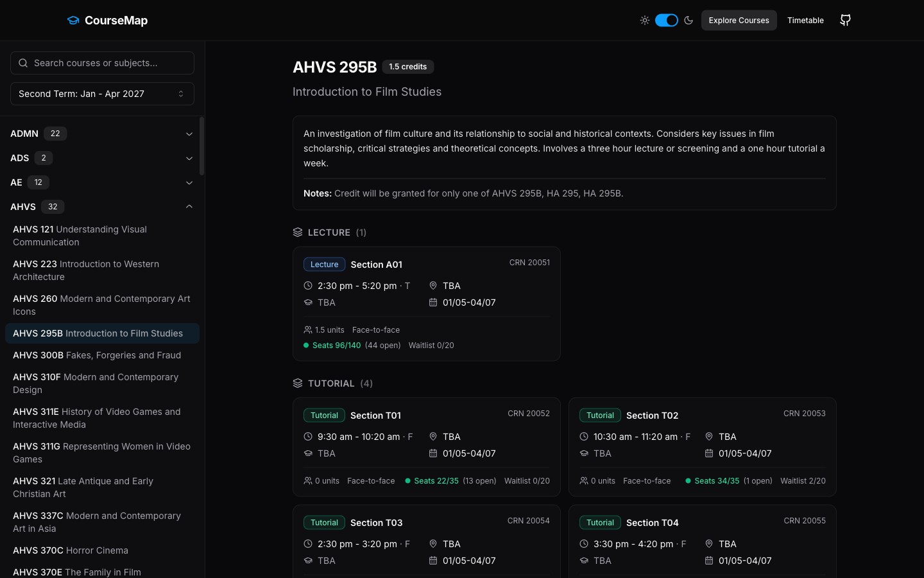The width and height of the screenshot is (924, 578).
Task: Toggle the light/dark theme switch
Action: pos(667,21)
